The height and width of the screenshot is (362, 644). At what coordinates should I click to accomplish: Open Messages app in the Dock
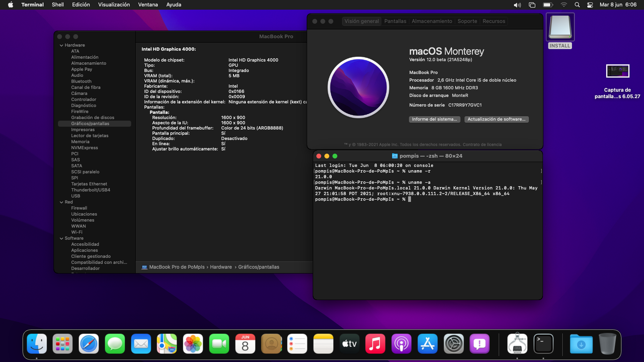115,344
